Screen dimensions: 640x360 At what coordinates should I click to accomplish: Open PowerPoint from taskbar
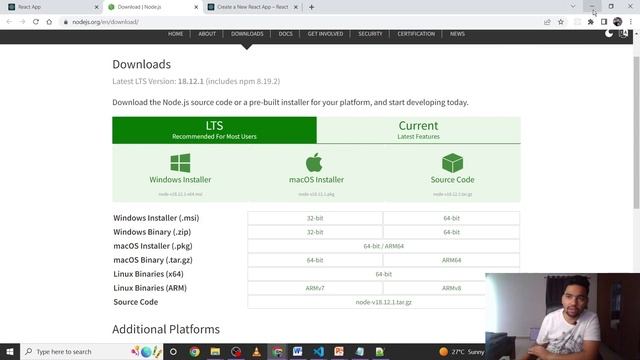click(x=339, y=351)
